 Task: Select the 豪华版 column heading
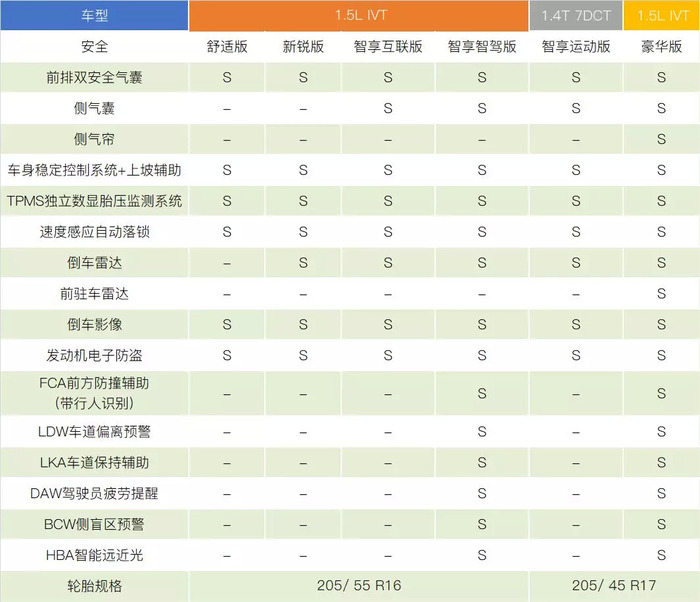coord(661,46)
